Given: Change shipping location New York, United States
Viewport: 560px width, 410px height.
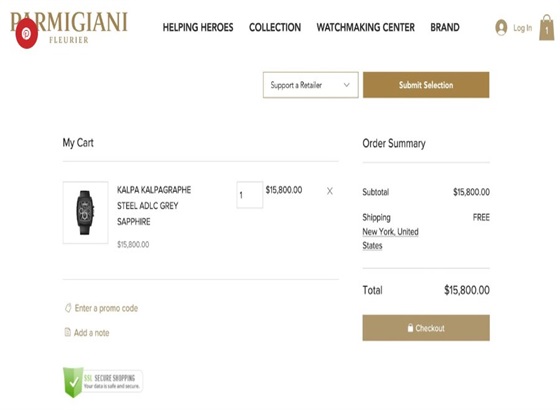Looking at the screenshot, I should (x=390, y=239).
